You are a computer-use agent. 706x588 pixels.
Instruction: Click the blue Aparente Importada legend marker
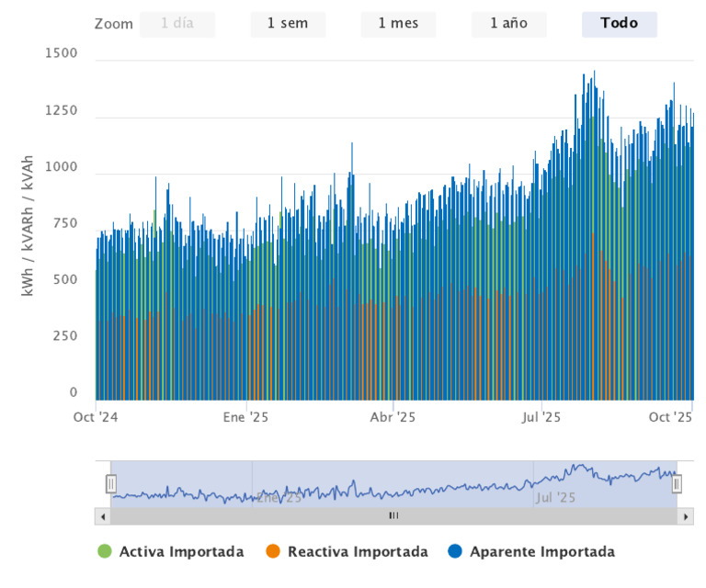[x=455, y=551]
